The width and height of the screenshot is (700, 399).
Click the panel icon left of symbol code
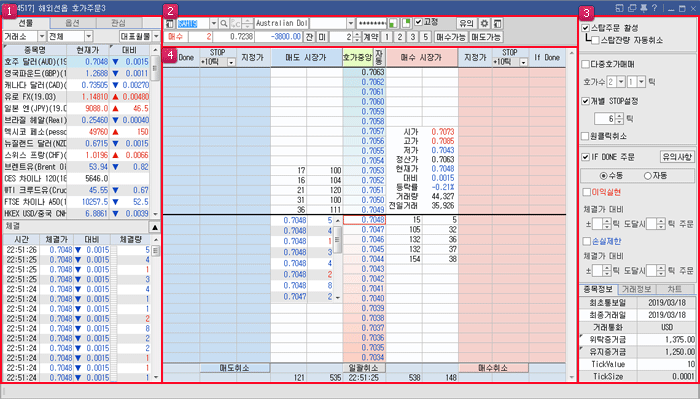coord(170,23)
